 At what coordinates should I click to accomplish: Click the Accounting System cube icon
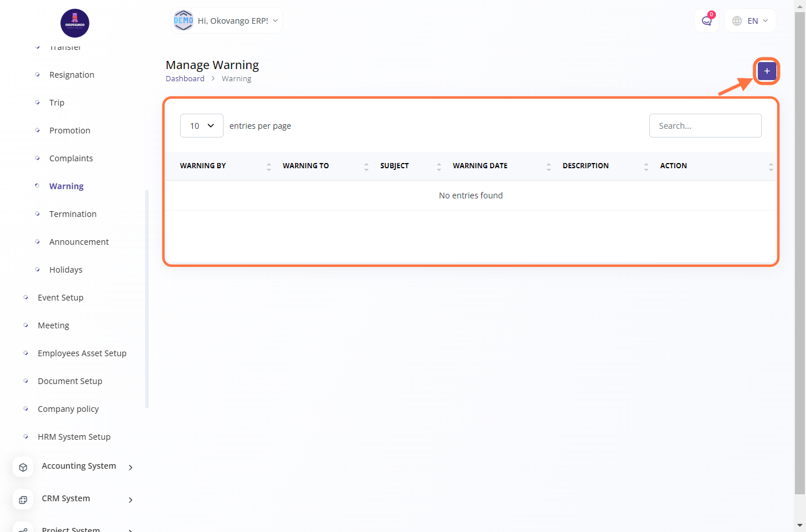[x=23, y=467]
